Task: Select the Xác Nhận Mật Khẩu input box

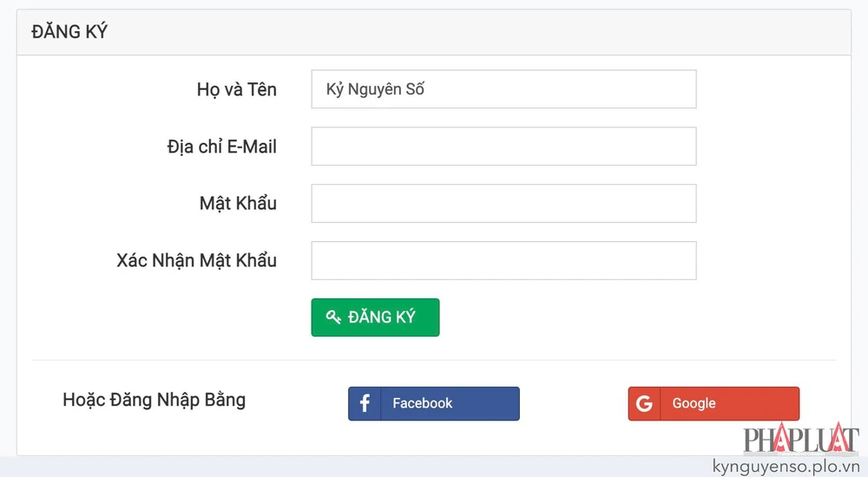Action: coord(503,261)
